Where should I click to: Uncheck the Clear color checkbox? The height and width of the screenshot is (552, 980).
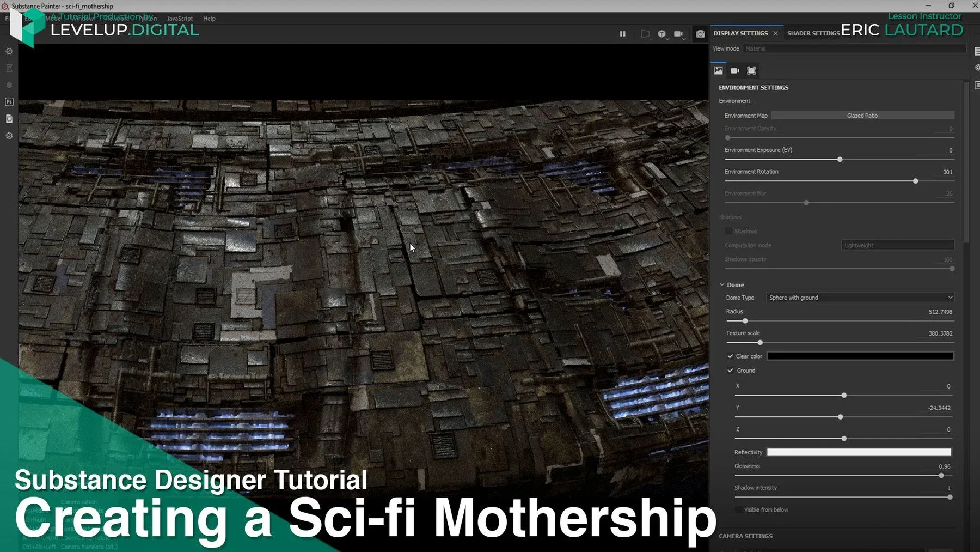pos(730,356)
